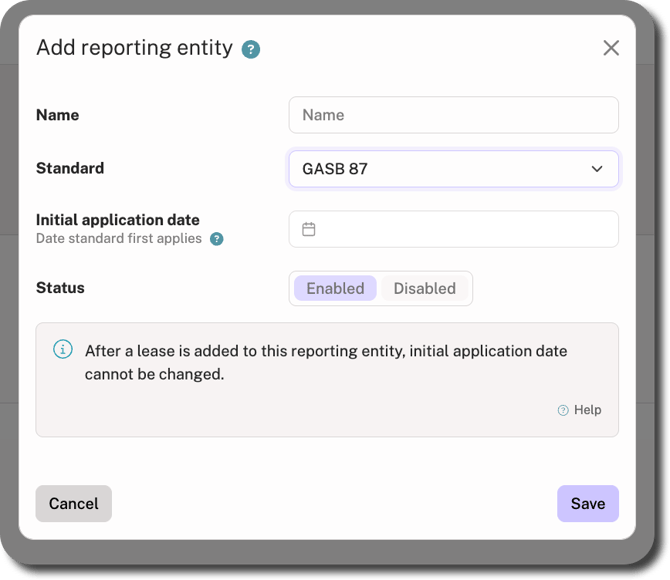670x580 pixels.
Task: Click help icon next to Date standard first applies
Action: coord(217,239)
